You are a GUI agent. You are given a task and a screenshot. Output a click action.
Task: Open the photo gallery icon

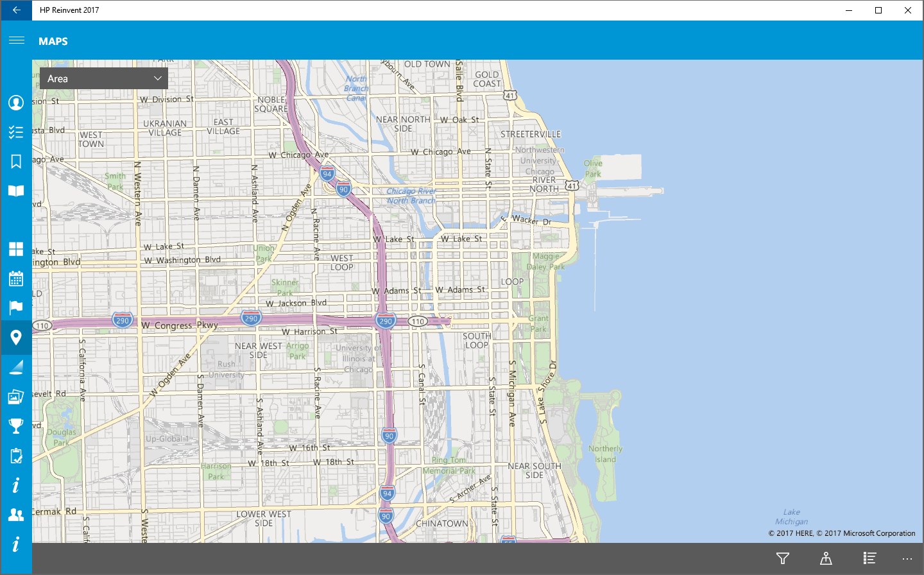click(x=16, y=397)
